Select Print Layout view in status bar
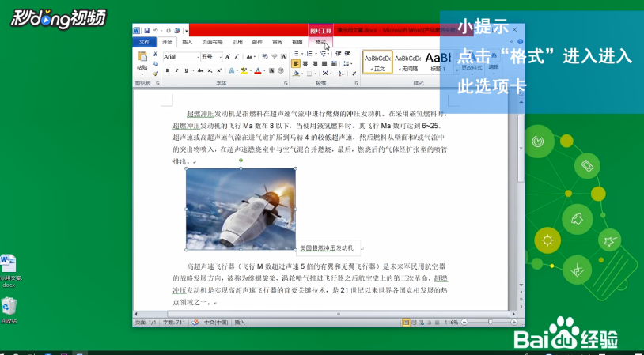644x355 pixels. pyautogui.click(x=406, y=323)
